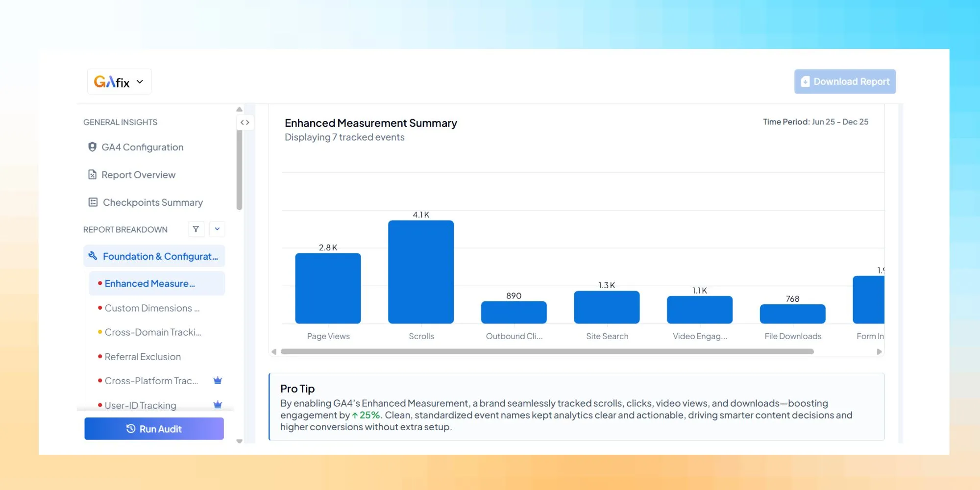980x490 pixels.
Task: Select the Scrolls bar in the chart
Action: (421, 271)
